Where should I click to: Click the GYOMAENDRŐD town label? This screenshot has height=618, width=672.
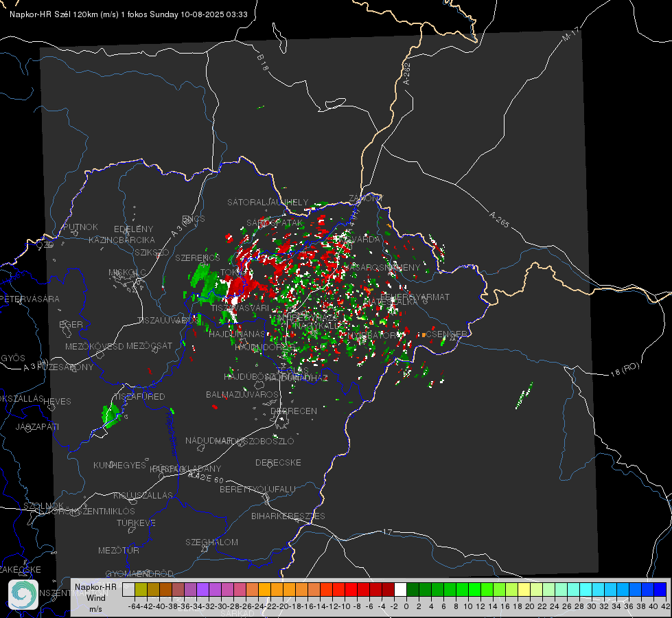pos(139,574)
